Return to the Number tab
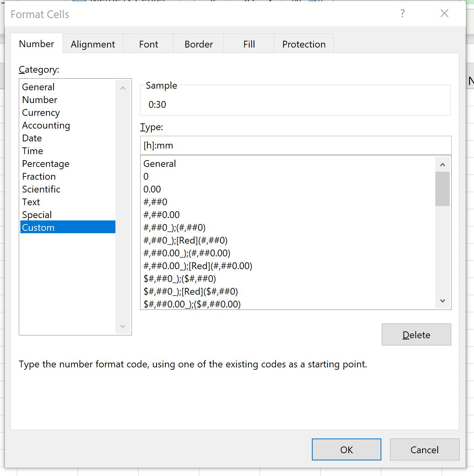The image size is (474, 476). point(36,44)
